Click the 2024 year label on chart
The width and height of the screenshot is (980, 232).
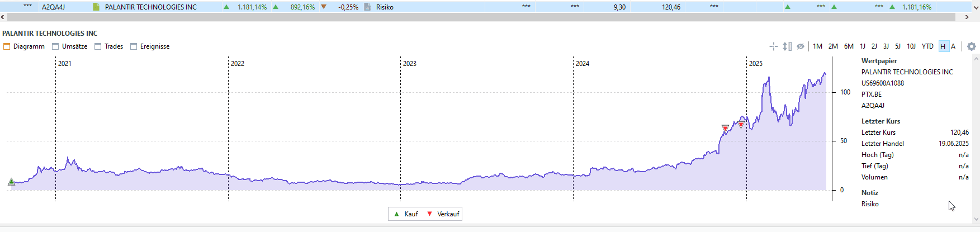click(583, 64)
